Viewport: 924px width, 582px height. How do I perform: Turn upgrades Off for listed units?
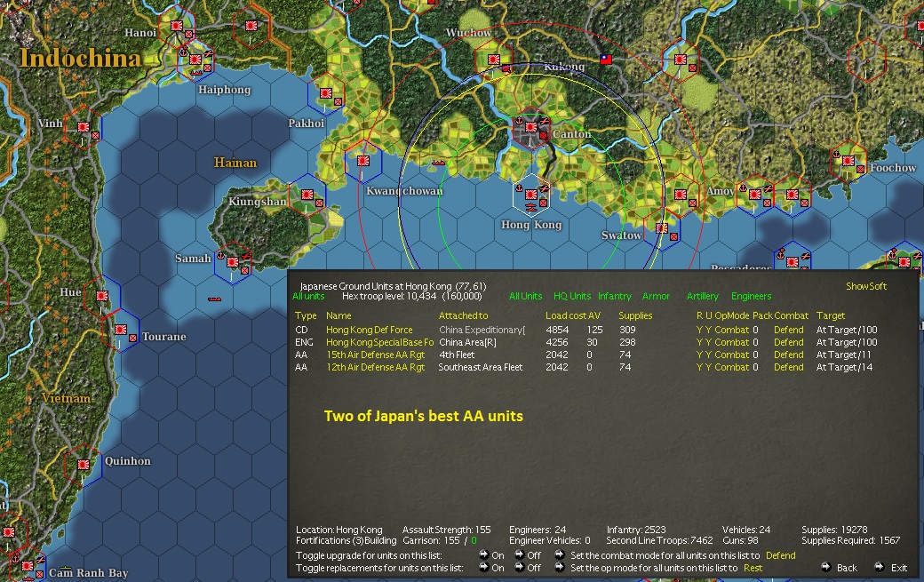520,554
